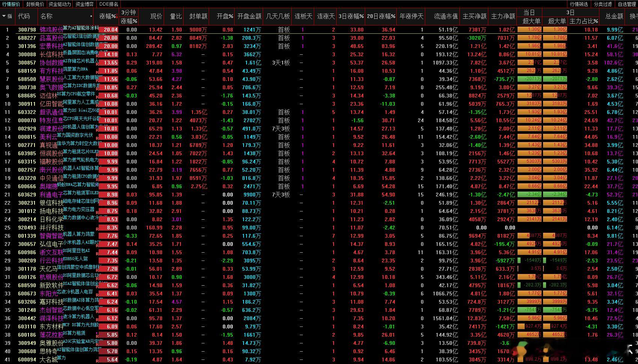
Task: Sort by 主力净额 column header
Action: pyautogui.click(x=503, y=16)
